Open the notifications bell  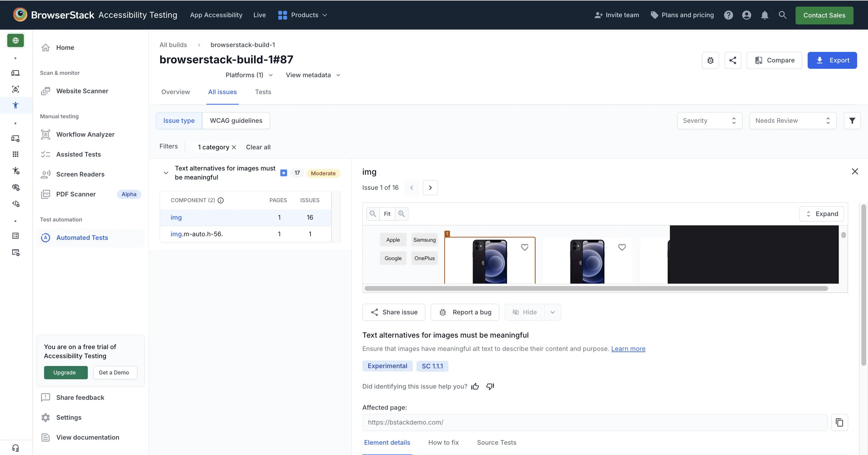(764, 15)
